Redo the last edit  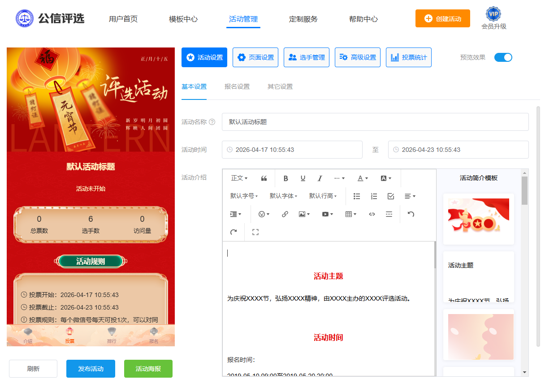tap(234, 232)
